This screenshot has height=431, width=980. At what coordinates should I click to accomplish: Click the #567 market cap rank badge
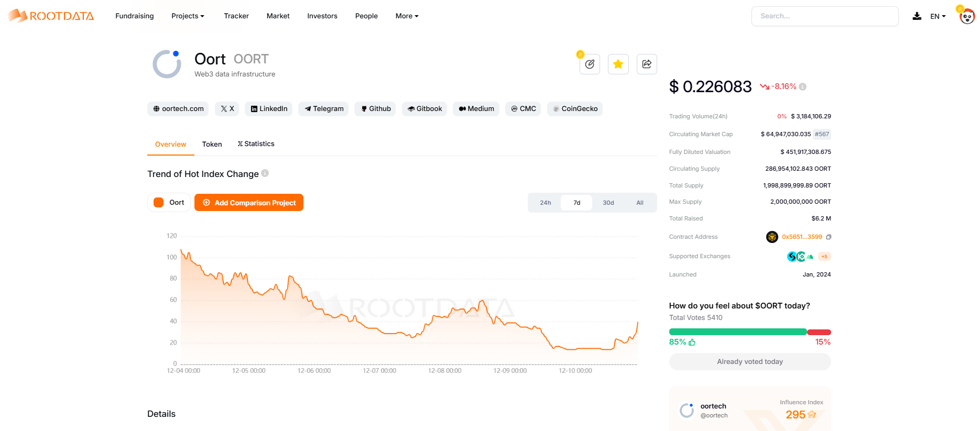822,135
